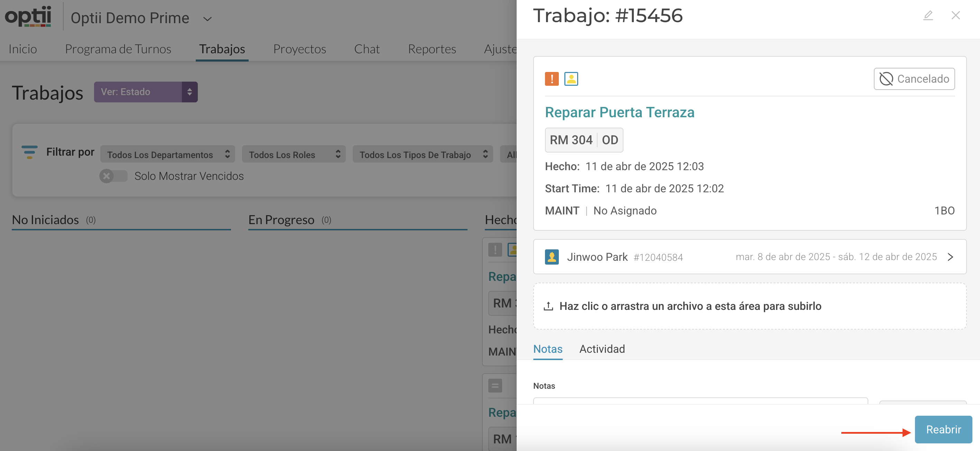The width and height of the screenshot is (980, 451).
Task: Click the filter funnel icon
Action: click(x=29, y=152)
